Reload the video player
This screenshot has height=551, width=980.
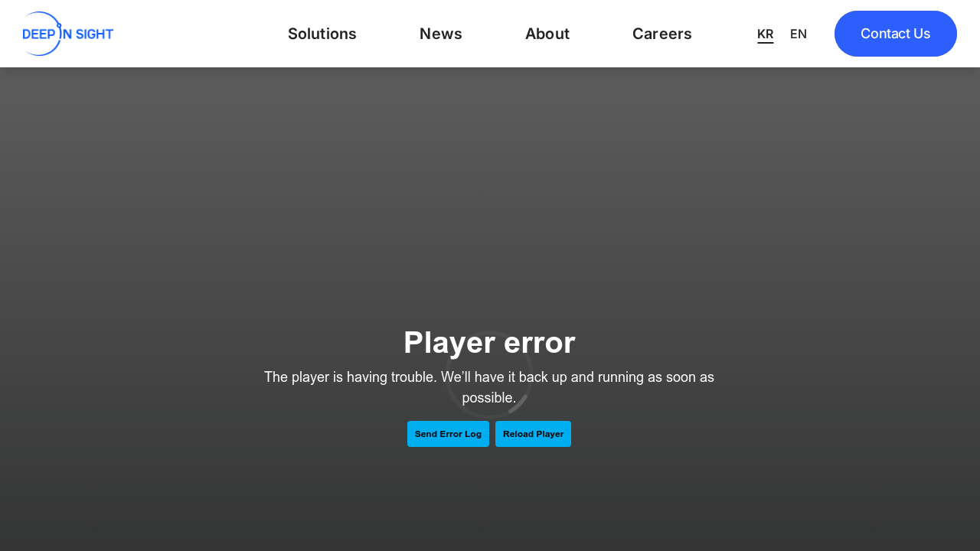pos(533,434)
